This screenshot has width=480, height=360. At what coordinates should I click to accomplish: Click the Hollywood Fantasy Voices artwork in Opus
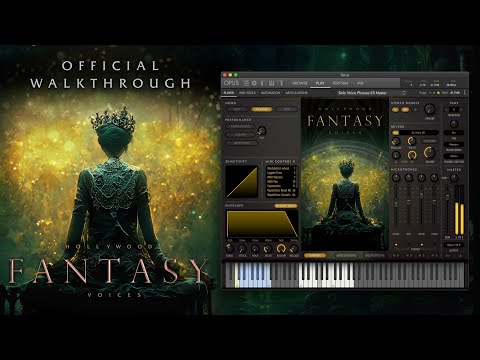(x=345, y=174)
